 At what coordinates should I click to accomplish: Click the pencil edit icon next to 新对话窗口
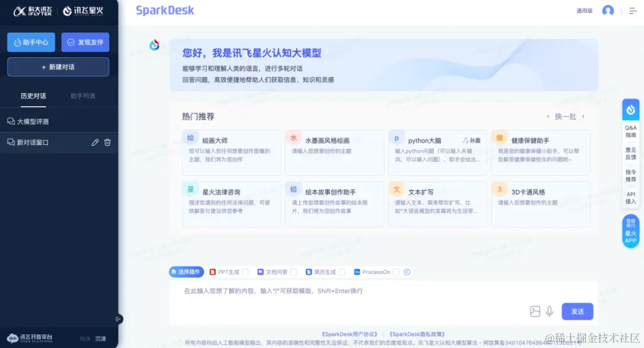pos(95,142)
